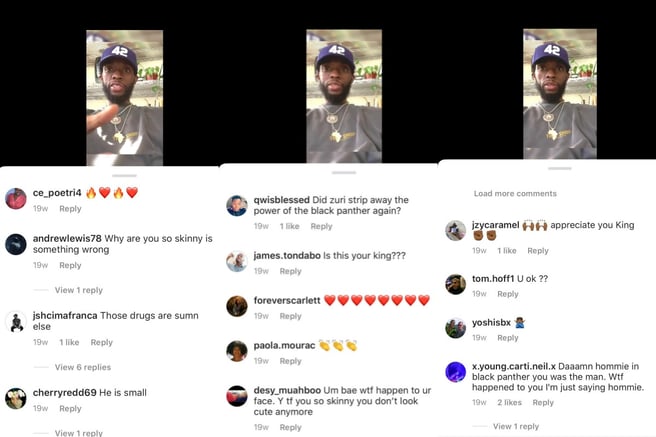The height and width of the screenshot is (437, 656).
Task: Open ce_poetri4's profile avatar
Action: point(16,199)
